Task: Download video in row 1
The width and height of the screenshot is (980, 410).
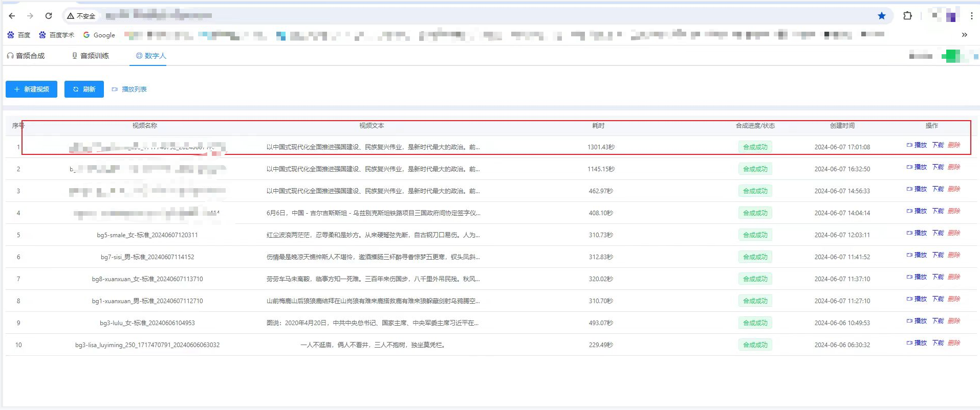Action: pos(938,145)
